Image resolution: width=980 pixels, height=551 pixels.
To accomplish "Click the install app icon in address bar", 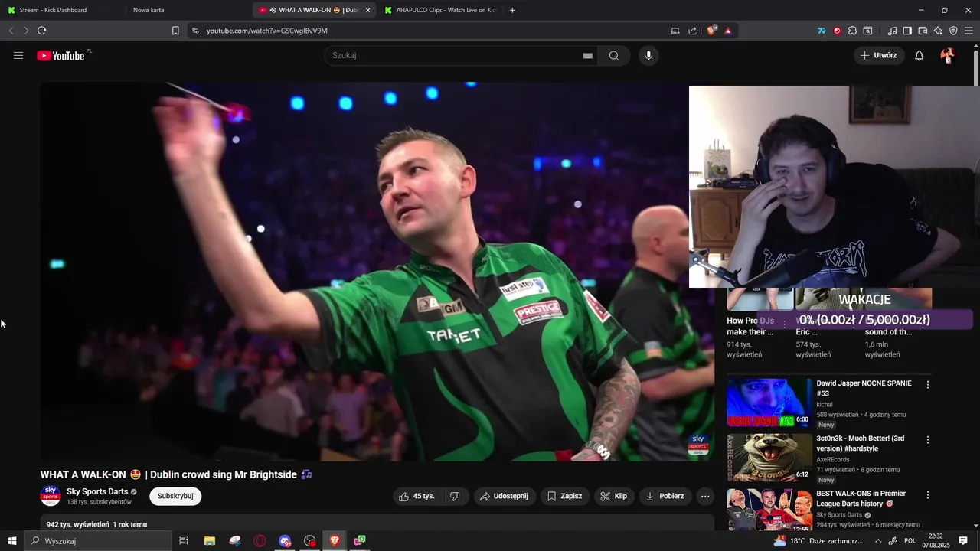I will 675,31.
